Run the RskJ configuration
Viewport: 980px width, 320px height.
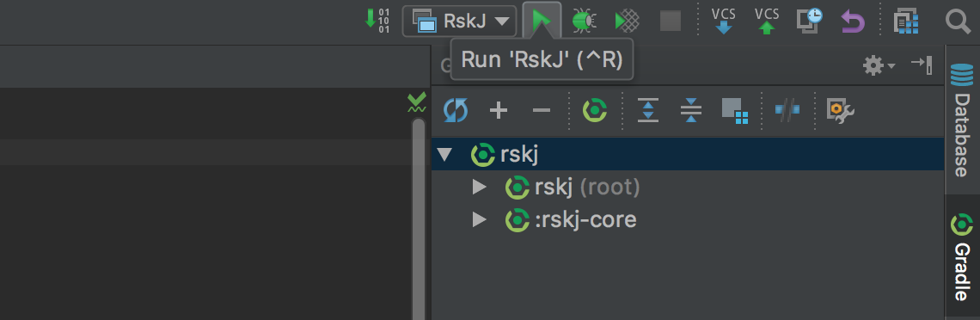coord(542,22)
